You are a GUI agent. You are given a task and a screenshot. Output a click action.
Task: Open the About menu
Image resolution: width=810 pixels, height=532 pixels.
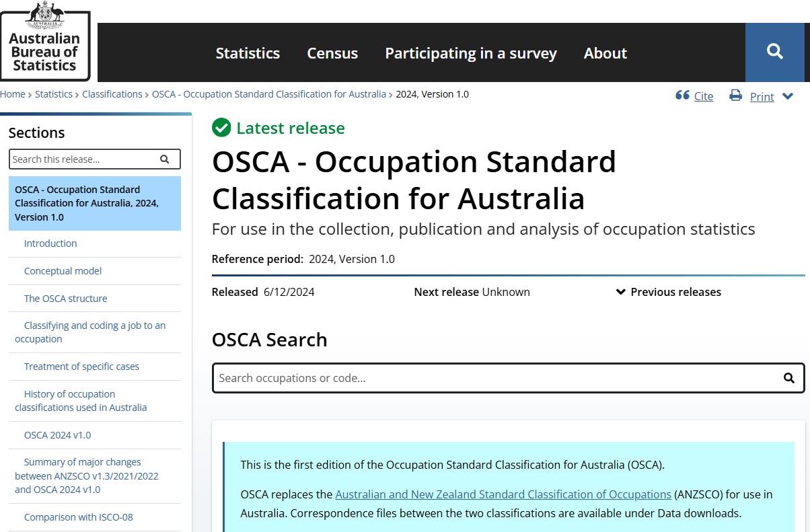click(605, 53)
